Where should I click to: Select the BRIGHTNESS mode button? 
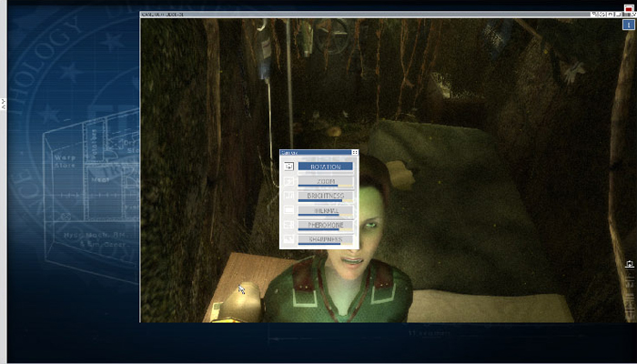(326, 196)
